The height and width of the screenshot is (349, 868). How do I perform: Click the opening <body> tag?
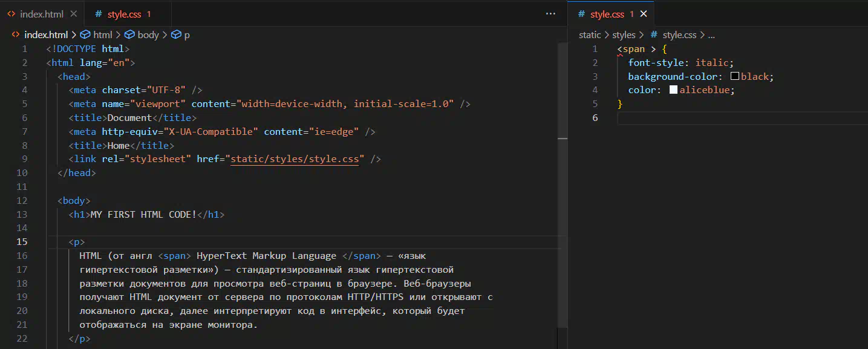74,201
